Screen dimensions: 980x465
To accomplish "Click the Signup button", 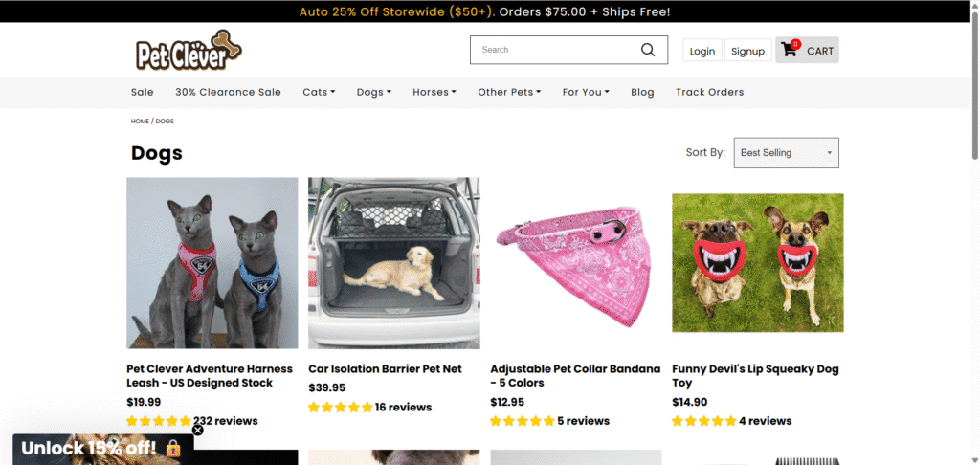I will [x=747, y=51].
